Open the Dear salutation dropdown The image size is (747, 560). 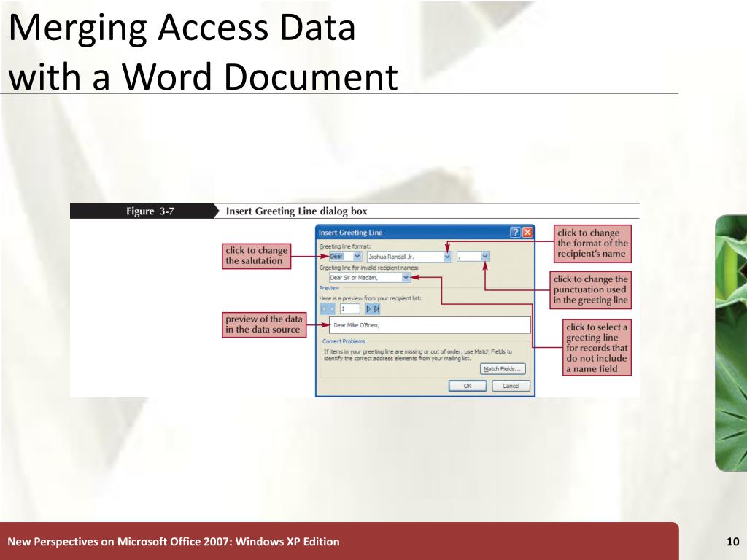tap(357, 257)
